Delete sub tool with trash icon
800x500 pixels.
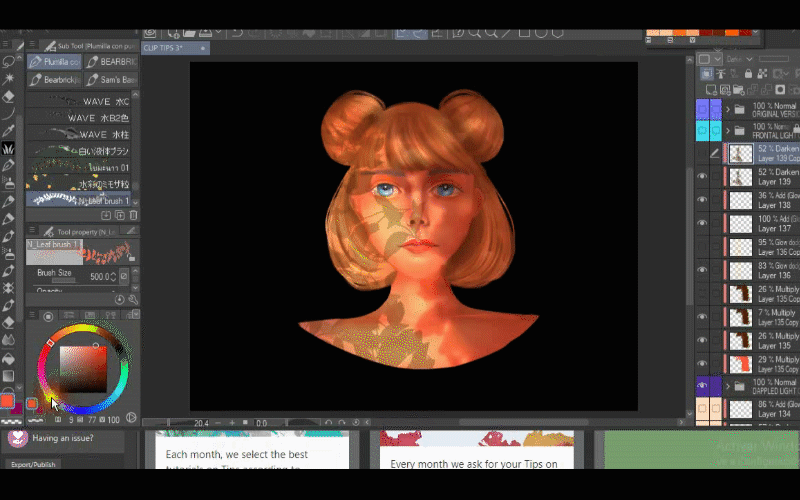(x=132, y=215)
